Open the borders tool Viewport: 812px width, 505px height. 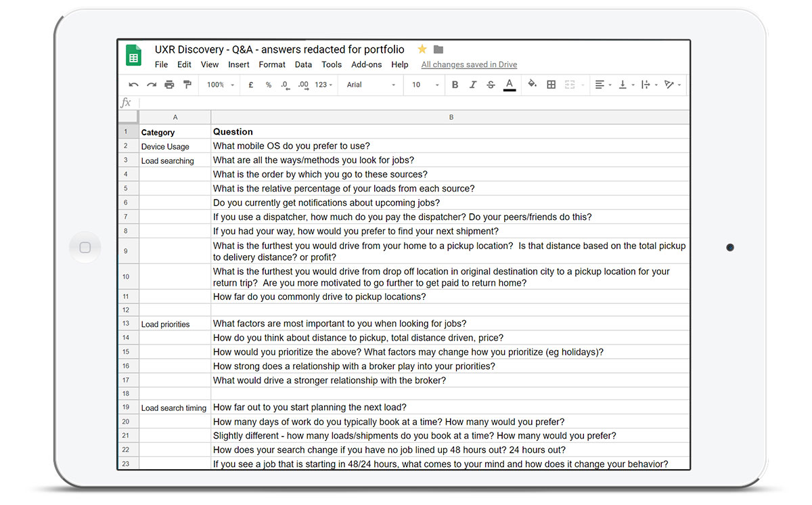click(x=551, y=85)
